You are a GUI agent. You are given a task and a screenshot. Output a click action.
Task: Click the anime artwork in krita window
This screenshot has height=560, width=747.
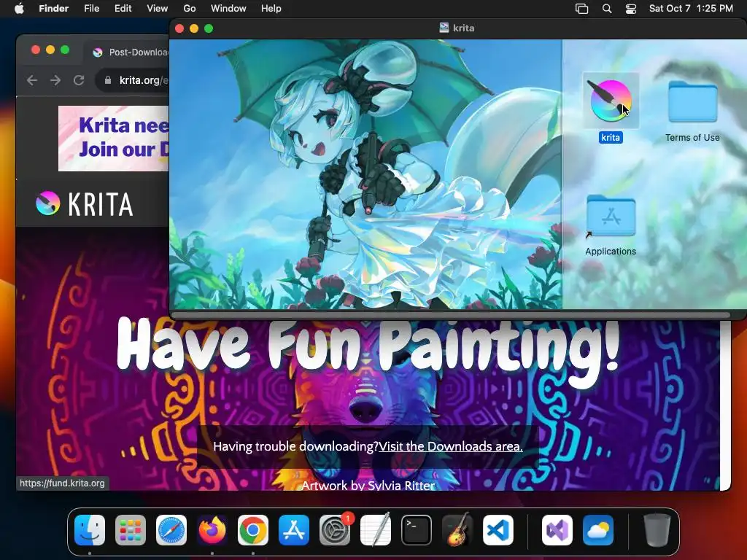coord(365,174)
